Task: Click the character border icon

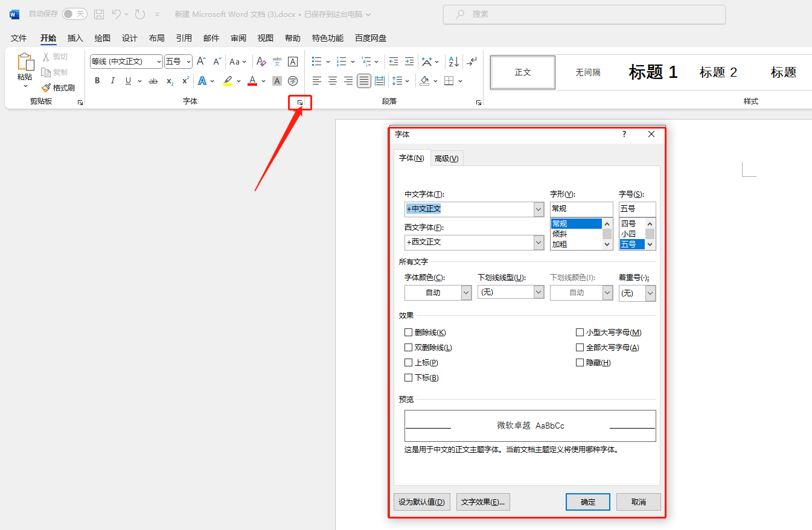Action: point(293,62)
